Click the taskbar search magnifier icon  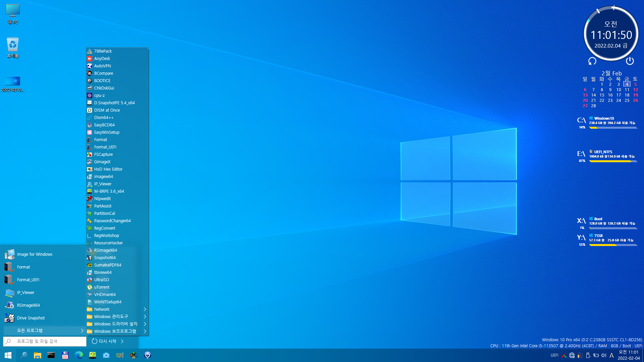point(24,355)
